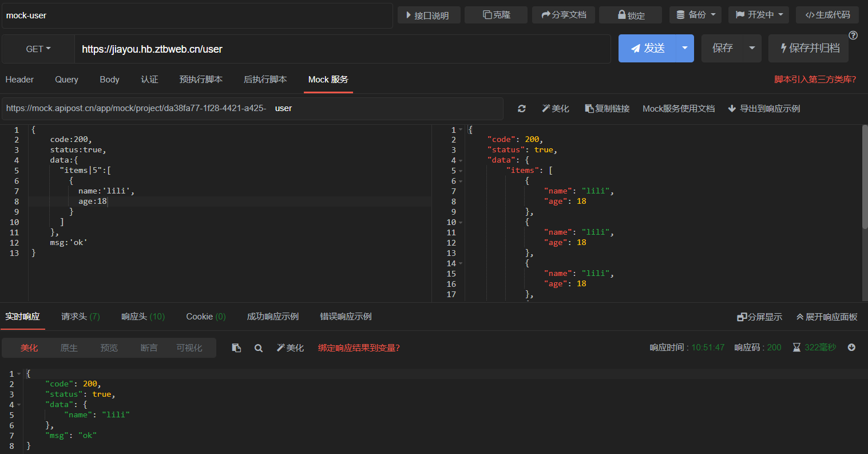Edit the request URL field
868x454 pixels.
[x=342, y=49]
